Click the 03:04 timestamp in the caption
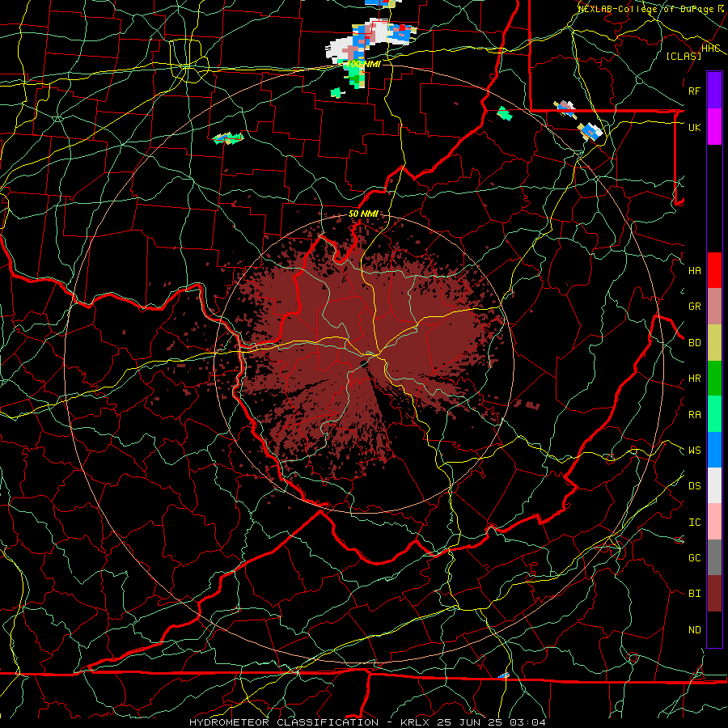 point(527,722)
